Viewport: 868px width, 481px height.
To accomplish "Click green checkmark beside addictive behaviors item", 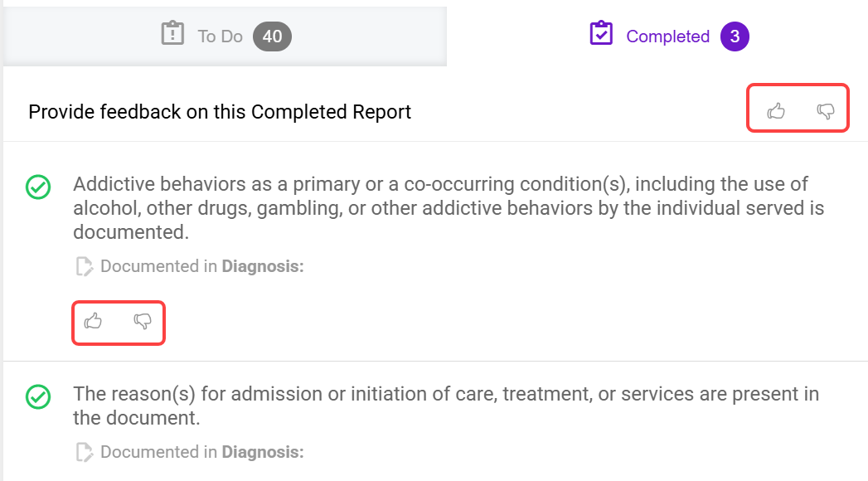I will pyautogui.click(x=38, y=187).
